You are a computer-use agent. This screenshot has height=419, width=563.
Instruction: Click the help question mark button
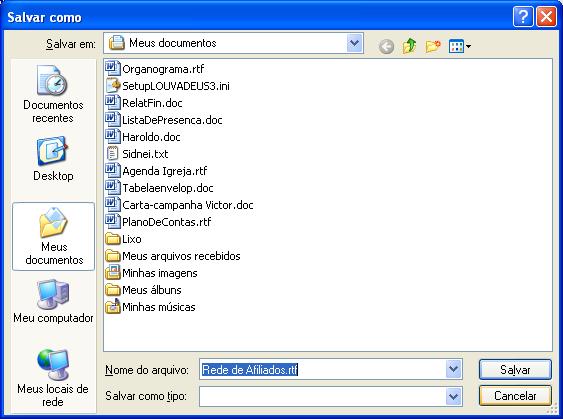(523, 17)
